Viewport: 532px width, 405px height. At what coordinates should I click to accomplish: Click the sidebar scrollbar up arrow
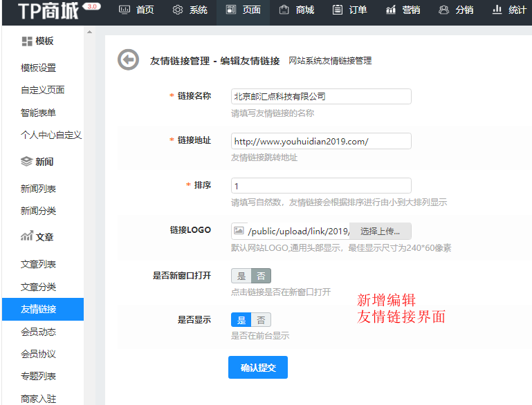click(x=89, y=32)
